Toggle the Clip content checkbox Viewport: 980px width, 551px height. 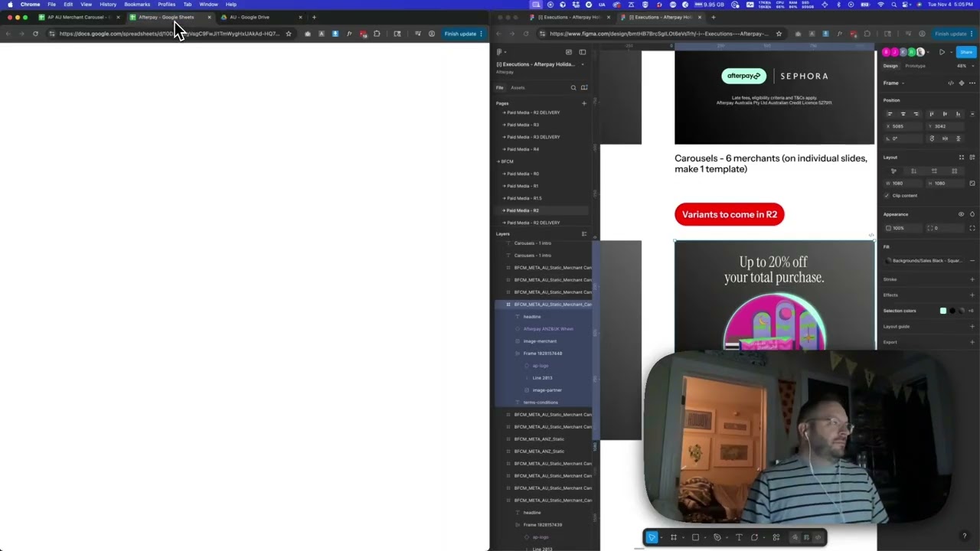(x=887, y=195)
